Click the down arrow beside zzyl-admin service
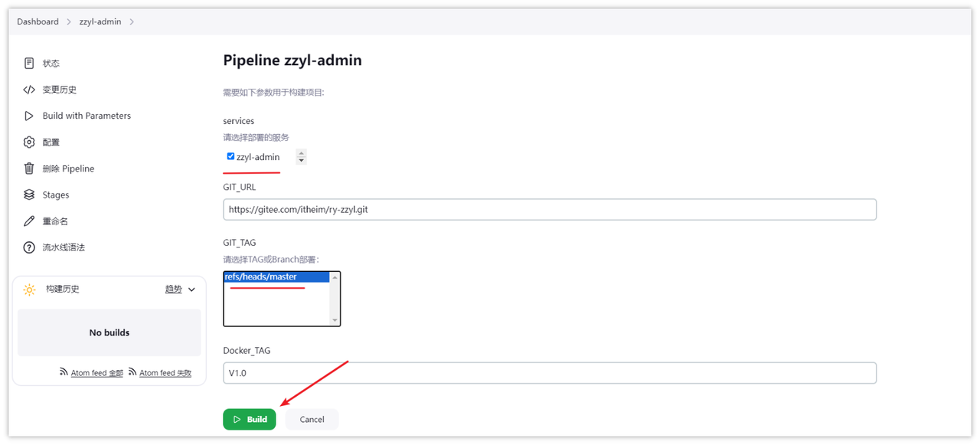 [301, 160]
